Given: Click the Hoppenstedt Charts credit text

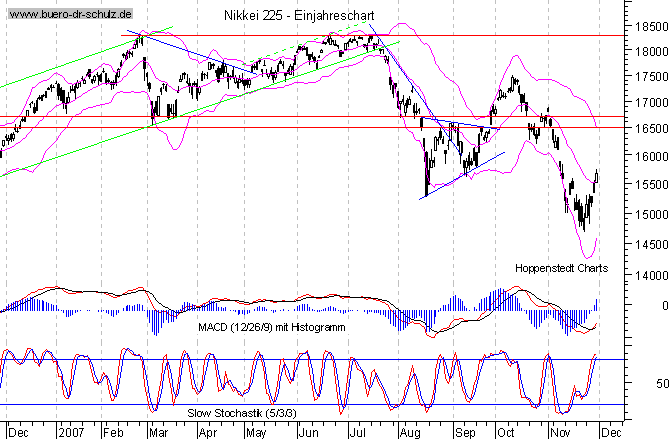Looking at the screenshot, I should [x=561, y=268].
